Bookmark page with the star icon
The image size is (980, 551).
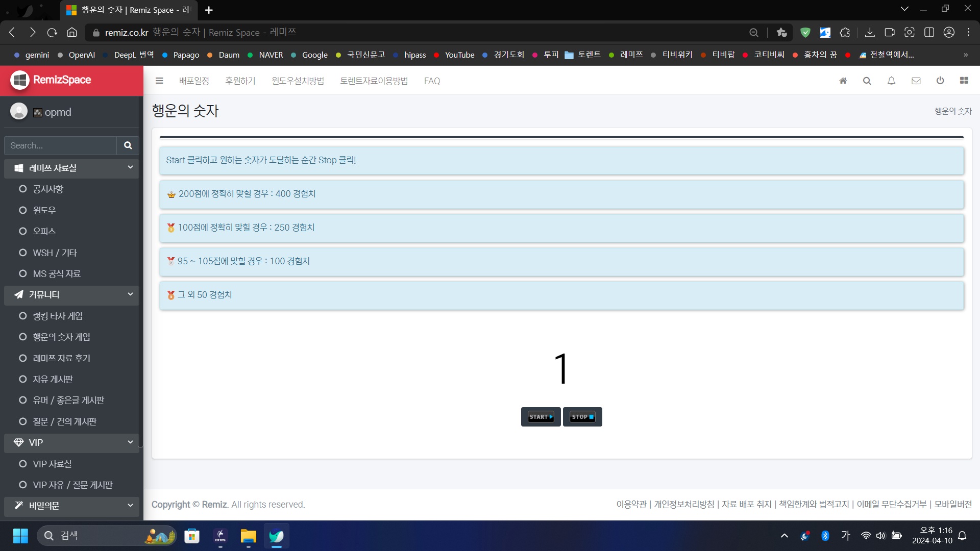click(781, 33)
